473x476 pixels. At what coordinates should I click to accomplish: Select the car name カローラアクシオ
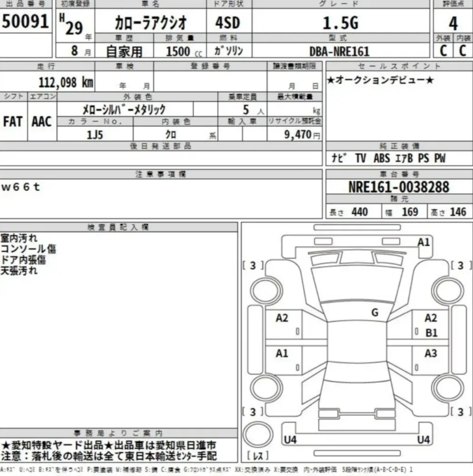(151, 23)
